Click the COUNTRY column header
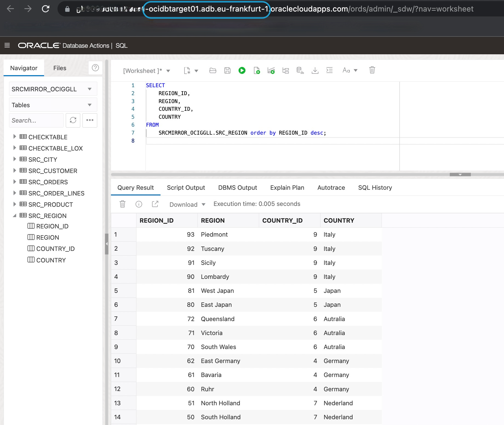Screen dimensions: 504x425 tap(351, 220)
